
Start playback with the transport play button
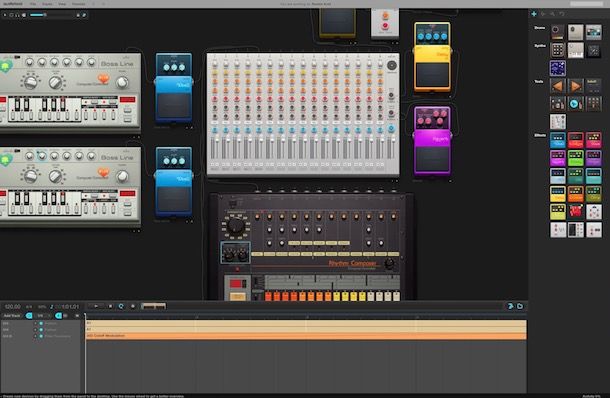96,307
